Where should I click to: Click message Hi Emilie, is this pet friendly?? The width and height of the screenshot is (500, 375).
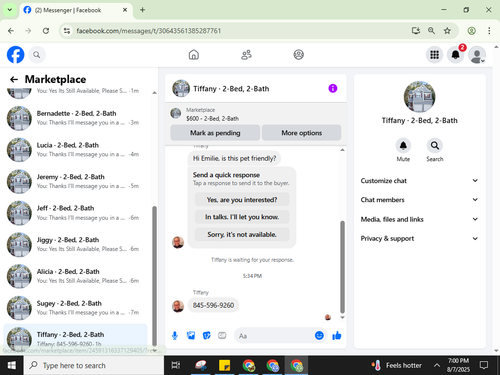(x=234, y=158)
